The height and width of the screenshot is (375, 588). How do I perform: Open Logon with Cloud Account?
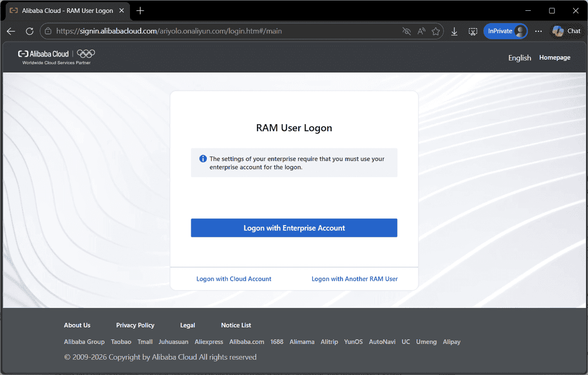(x=234, y=279)
